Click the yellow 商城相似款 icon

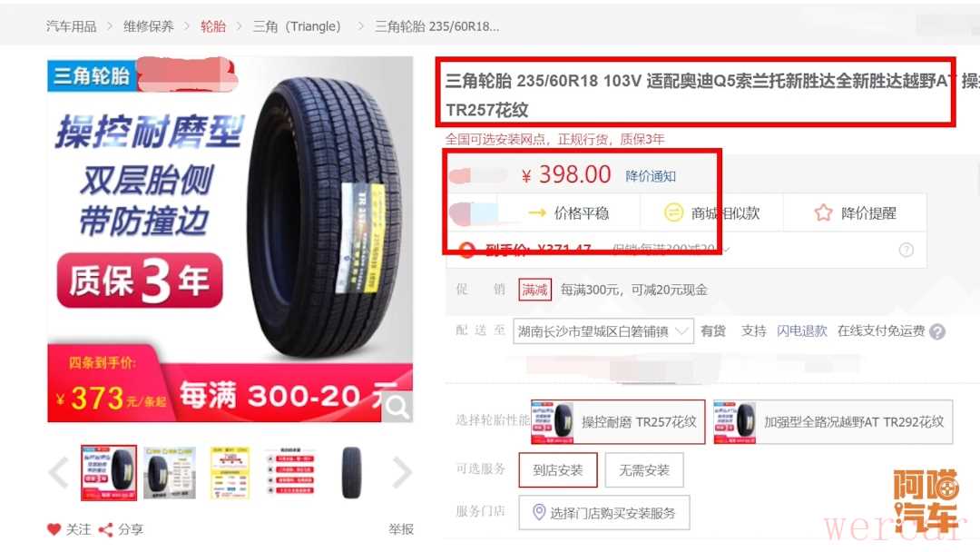[673, 213]
